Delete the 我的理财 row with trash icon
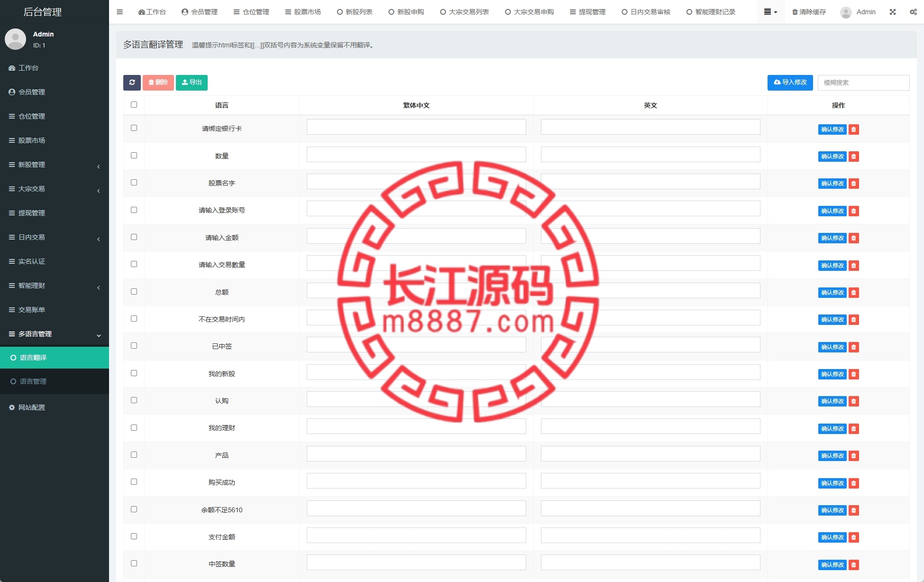 (854, 429)
